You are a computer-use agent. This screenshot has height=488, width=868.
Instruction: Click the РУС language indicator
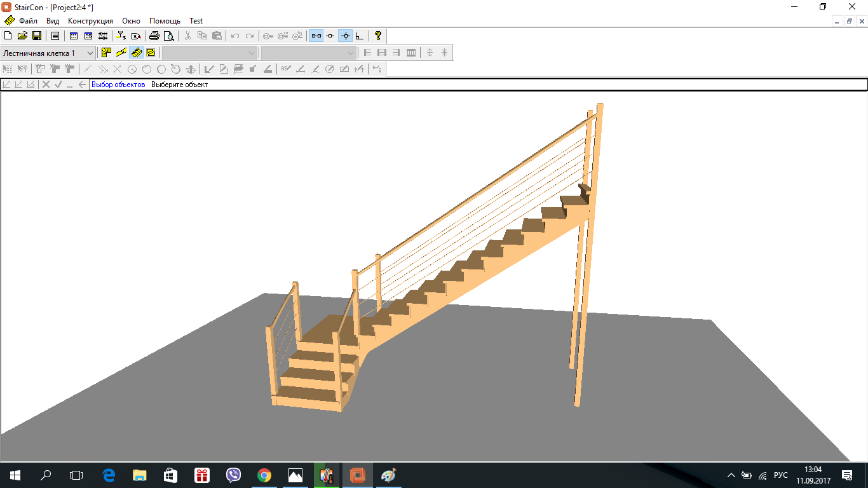click(x=781, y=475)
